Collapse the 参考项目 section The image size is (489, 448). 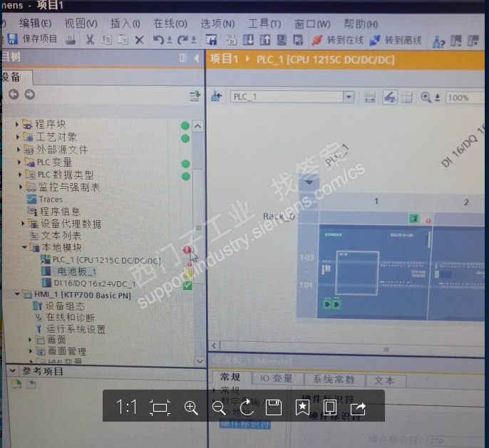[13, 370]
